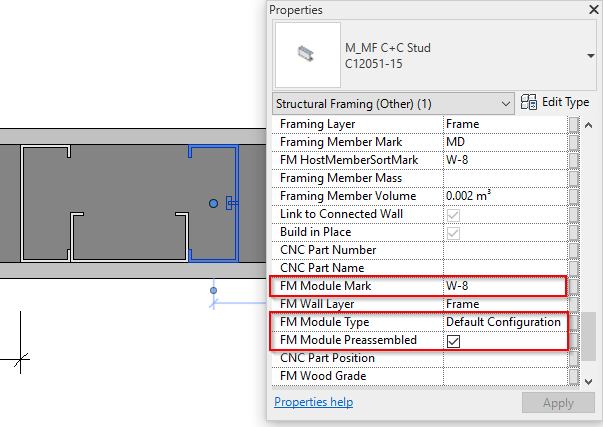Click the C+C Stud type thumbnail

click(x=306, y=55)
